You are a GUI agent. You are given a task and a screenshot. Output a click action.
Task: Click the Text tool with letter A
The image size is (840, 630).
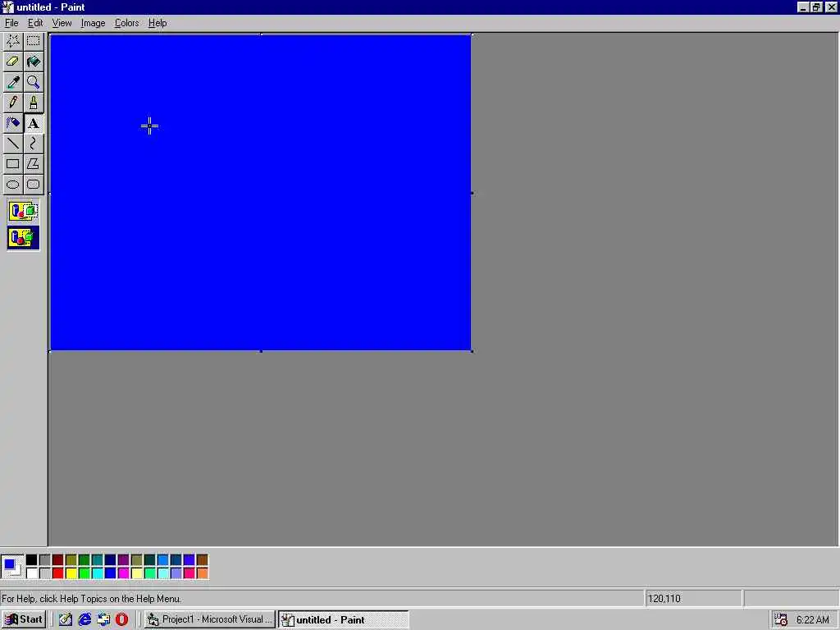pos(33,123)
